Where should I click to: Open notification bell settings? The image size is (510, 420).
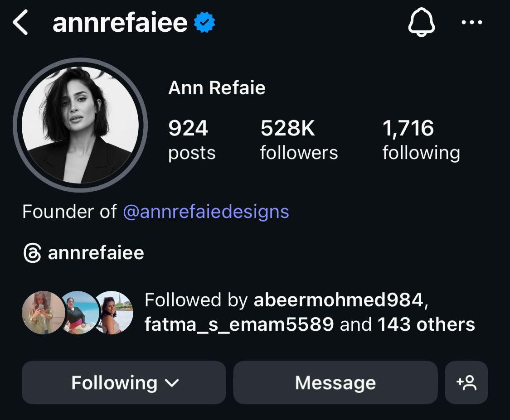(x=421, y=23)
